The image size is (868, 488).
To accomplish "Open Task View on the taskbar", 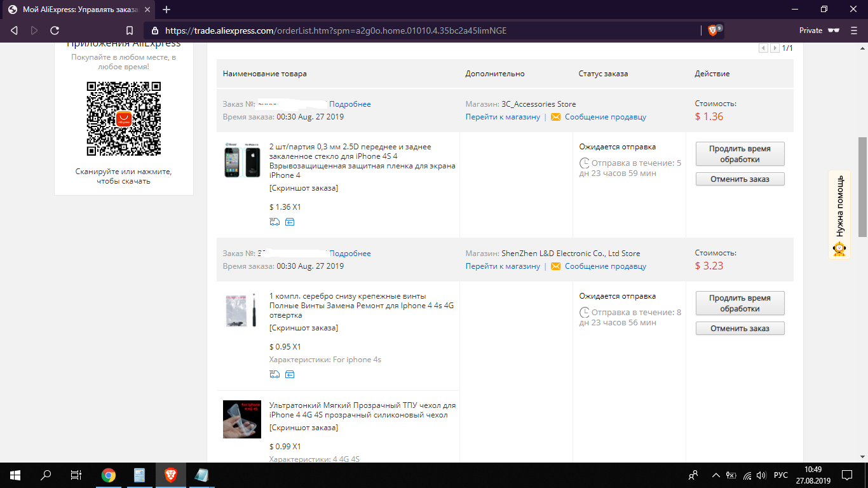I will point(76,475).
